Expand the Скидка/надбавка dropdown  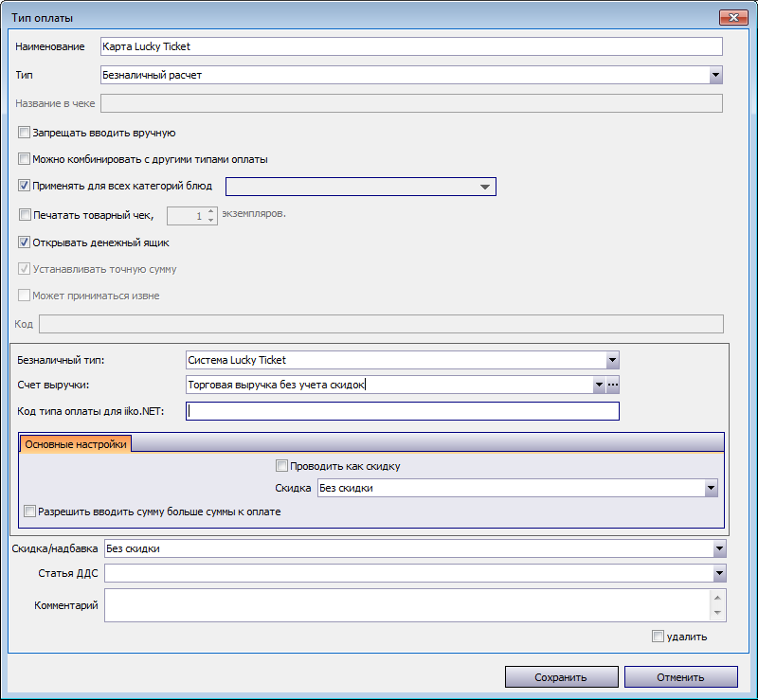(719, 548)
